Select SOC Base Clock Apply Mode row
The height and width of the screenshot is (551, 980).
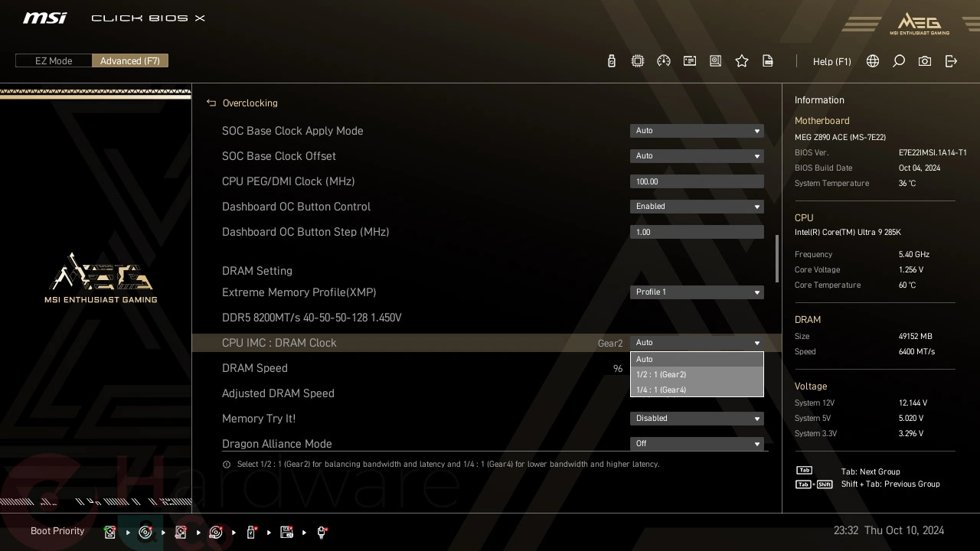tap(487, 131)
